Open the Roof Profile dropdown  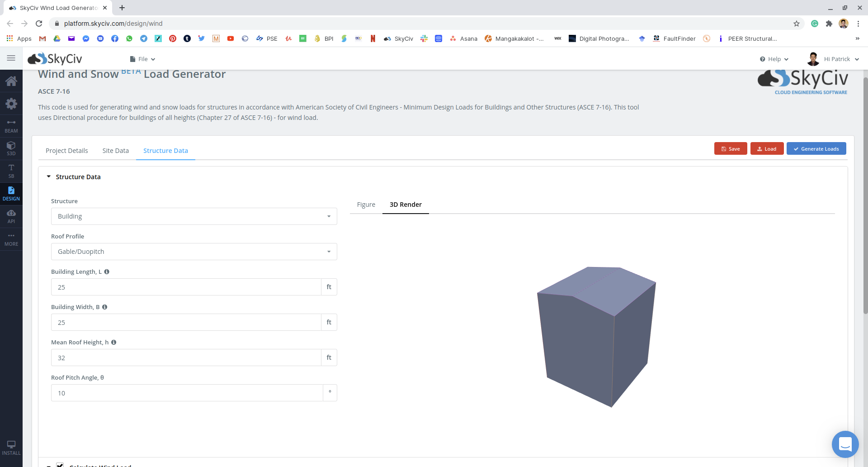coord(193,251)
